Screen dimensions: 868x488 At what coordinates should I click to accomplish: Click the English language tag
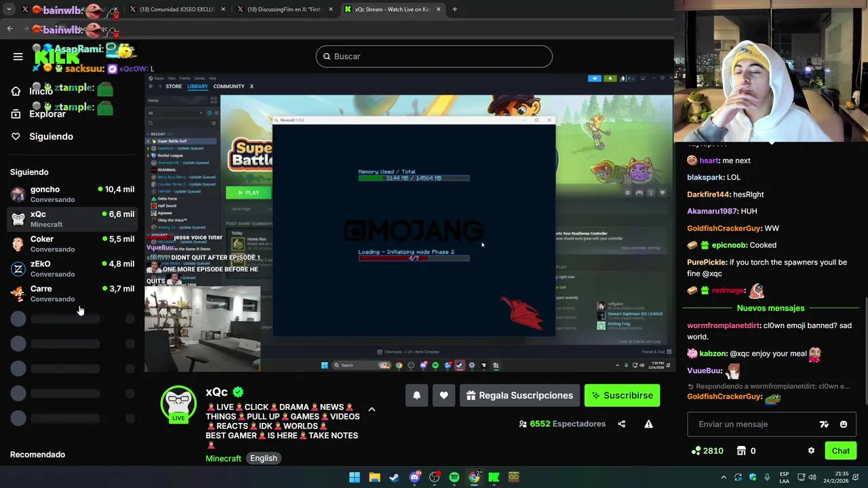pos(263,458)
